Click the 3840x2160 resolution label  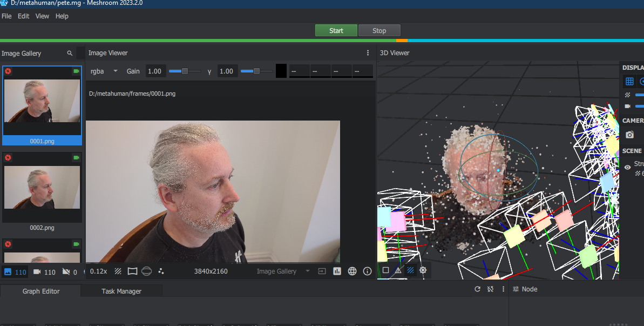[x=211, y=271]
